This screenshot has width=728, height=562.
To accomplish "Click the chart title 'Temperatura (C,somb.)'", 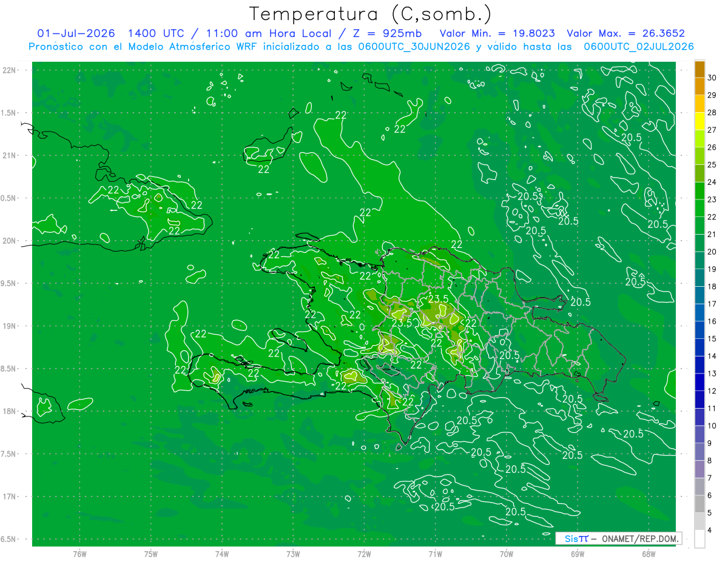I will click(370, 15).
